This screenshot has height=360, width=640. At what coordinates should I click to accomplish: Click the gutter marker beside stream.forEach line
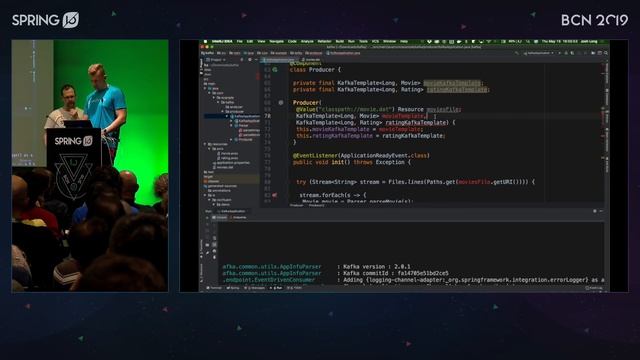[x=275, y=195]
